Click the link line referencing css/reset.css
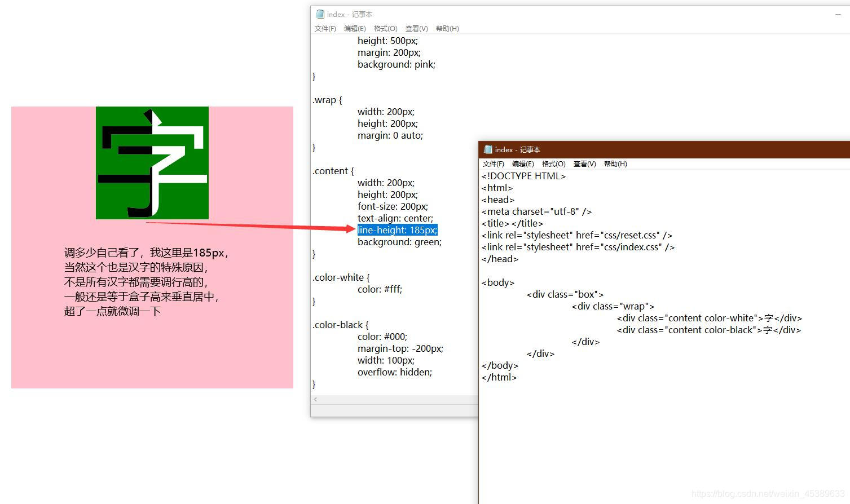The width and height of the screenshot is (850, 504). pos(577,235)
